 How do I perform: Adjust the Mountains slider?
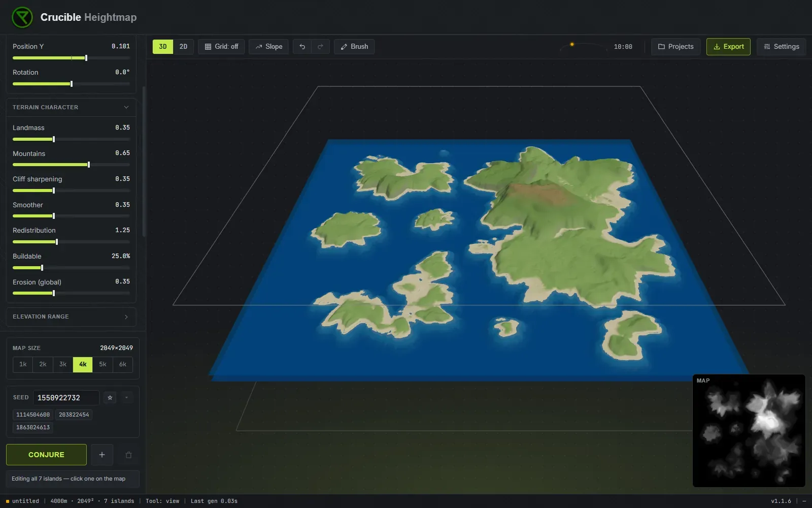(71, 165)
